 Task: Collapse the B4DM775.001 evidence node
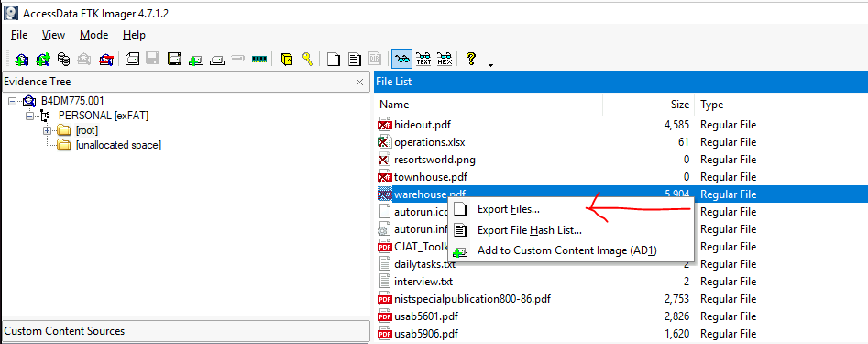click(13, 101)
